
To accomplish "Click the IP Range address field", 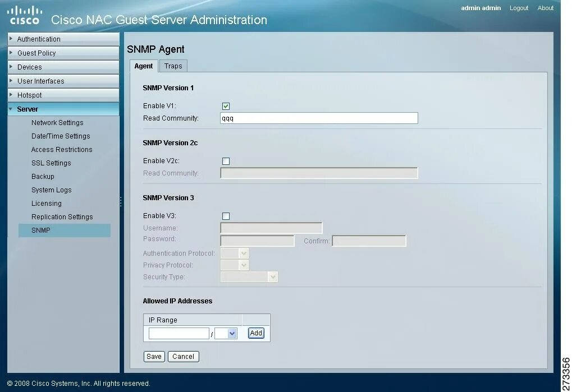I will 179,333.
